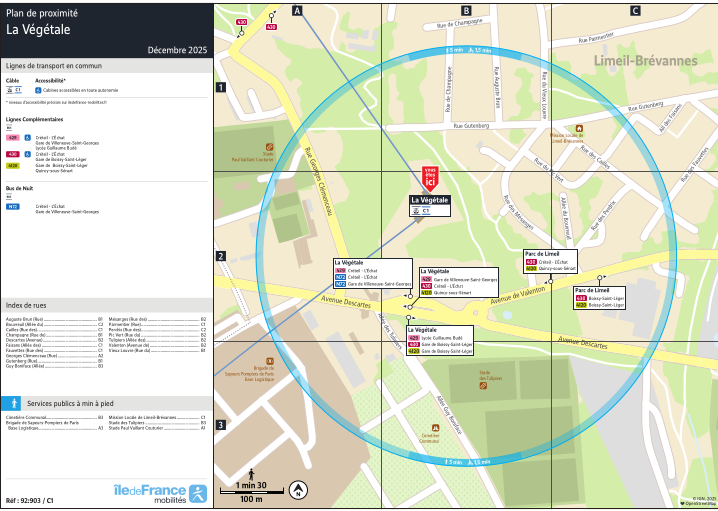Click the 'Rue Georges Clémenceau' map label
718x511 pixels.
[318, 181]
